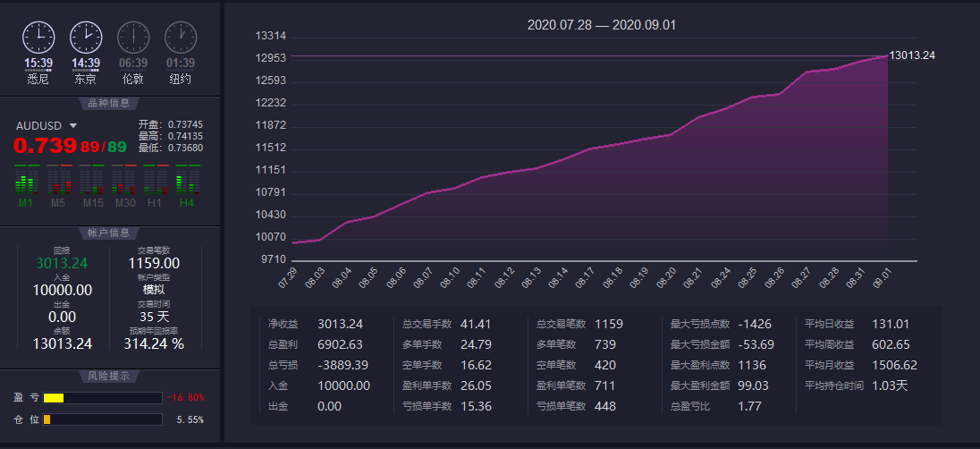Viewport: 980px width, 449px height.
Task: Click the 风险提示 section header
Action: point(109,375)
